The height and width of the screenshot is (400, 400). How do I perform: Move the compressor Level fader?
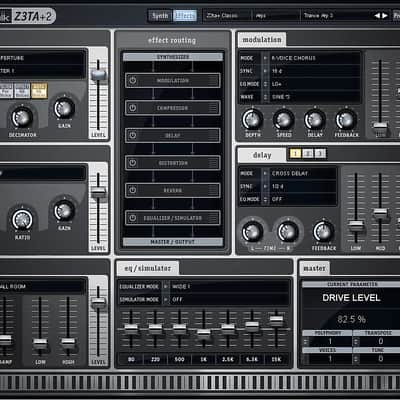point(98,192)
